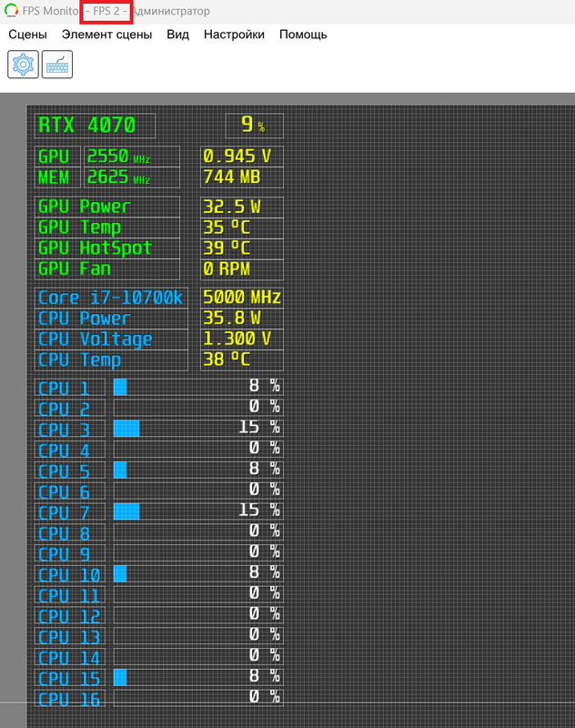Select the GPU Fan label

coord(107,269)
